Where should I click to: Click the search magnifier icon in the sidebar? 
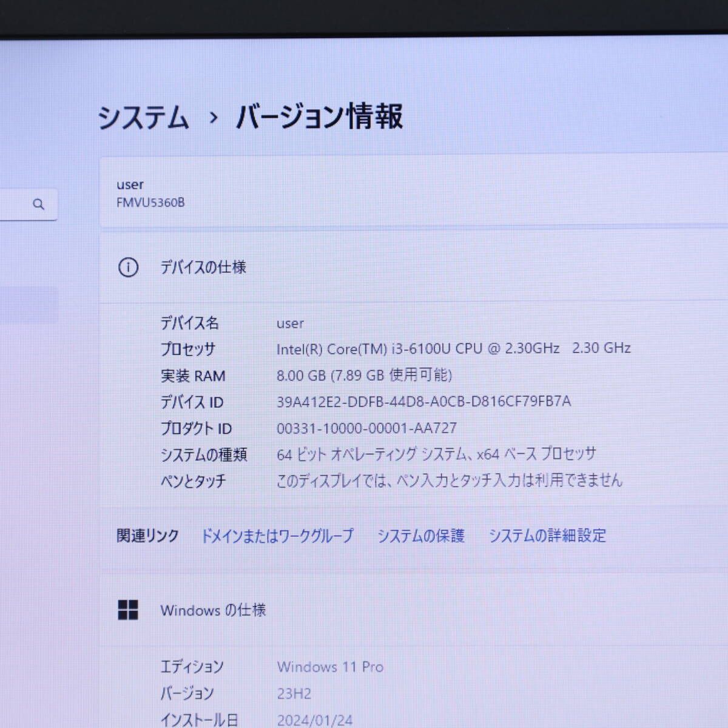[x=39, y=204]
